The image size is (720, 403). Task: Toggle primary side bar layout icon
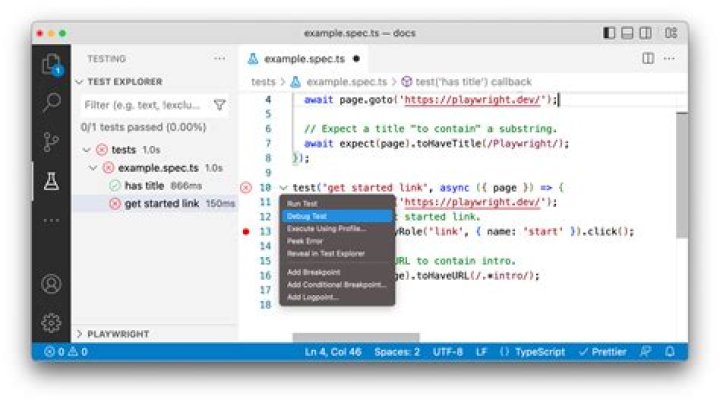(x=609, y=33)
